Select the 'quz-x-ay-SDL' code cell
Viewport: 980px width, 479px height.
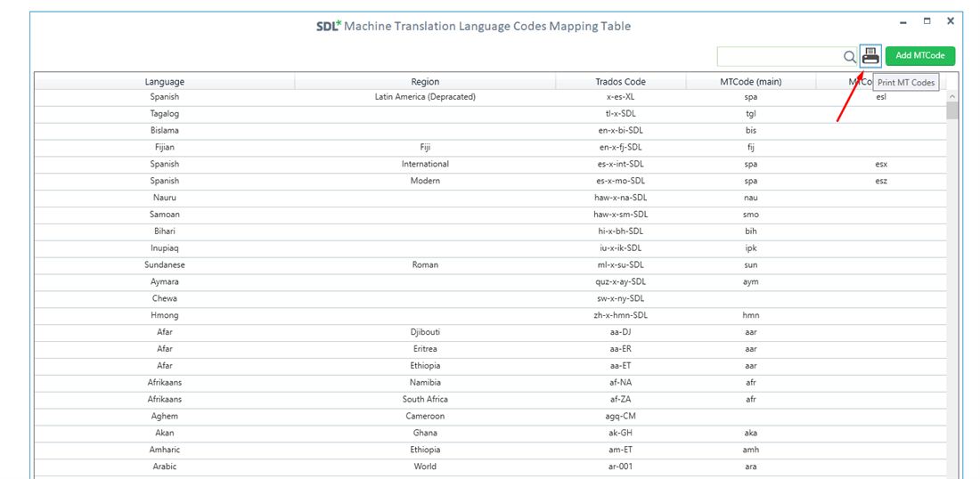point(621,281)
